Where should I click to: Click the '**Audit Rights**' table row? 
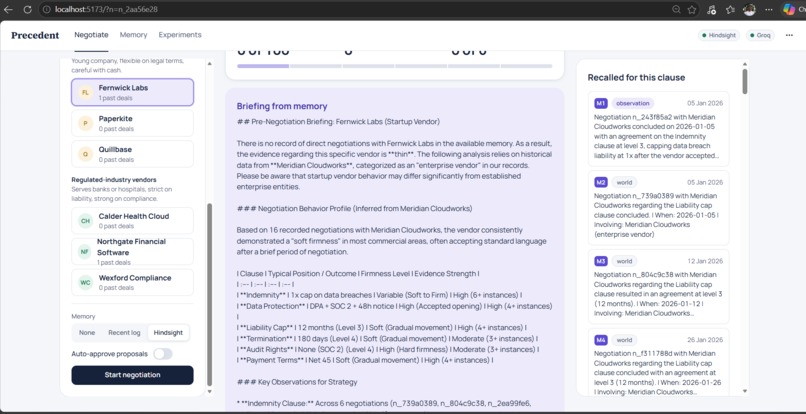tap(388, 350)
